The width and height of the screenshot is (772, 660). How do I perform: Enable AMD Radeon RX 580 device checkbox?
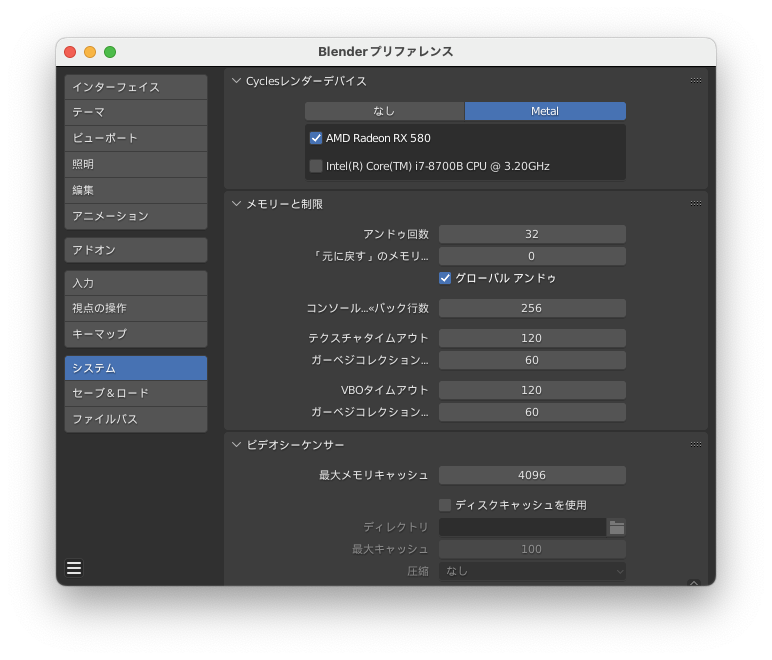point(316,138)
